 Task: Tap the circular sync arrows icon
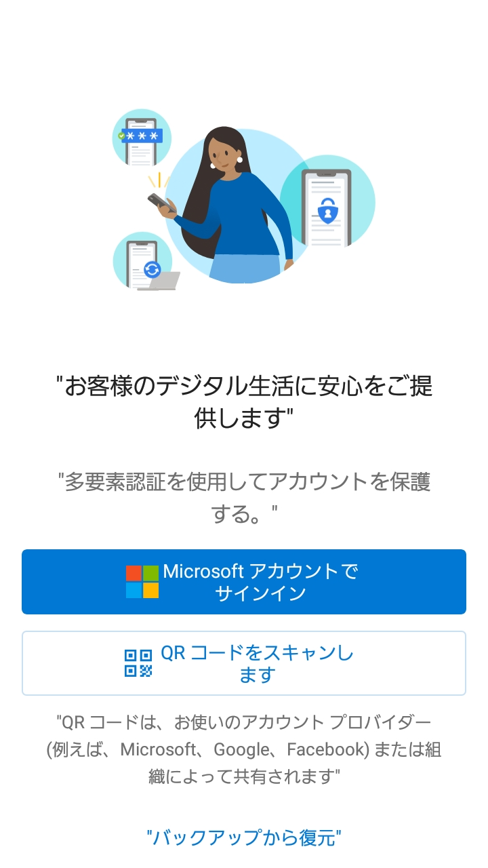click(152, 270)
